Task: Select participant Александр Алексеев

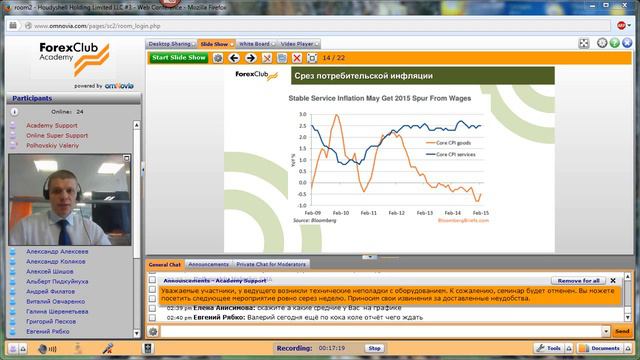Action: [x=57, y=251]
